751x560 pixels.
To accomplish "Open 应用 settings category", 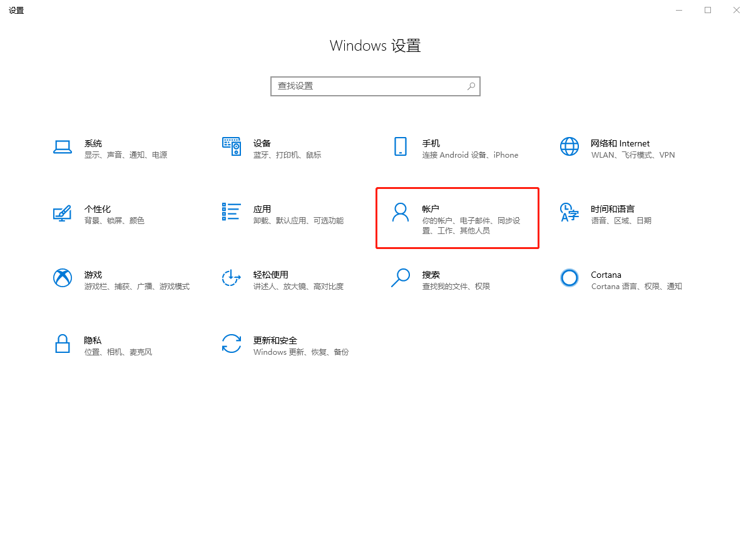I will pyautogui.click(x=262, y=214).
